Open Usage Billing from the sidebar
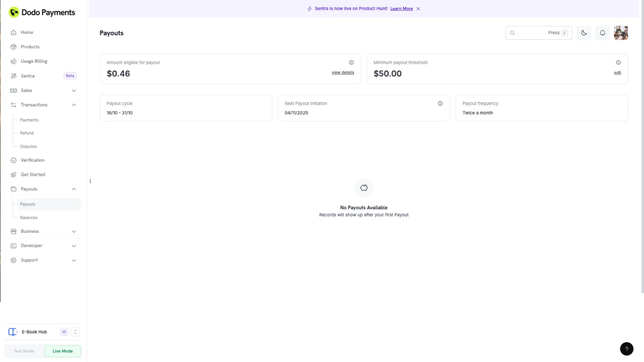The image size is (644, 362). [13, 61]
